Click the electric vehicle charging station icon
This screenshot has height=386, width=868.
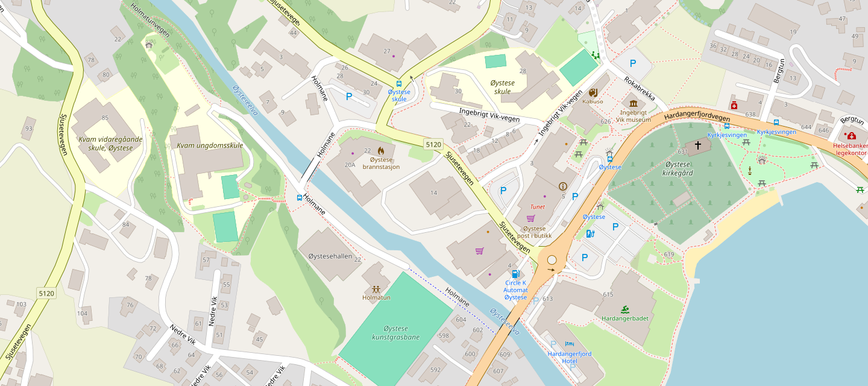tap(590, 234)
